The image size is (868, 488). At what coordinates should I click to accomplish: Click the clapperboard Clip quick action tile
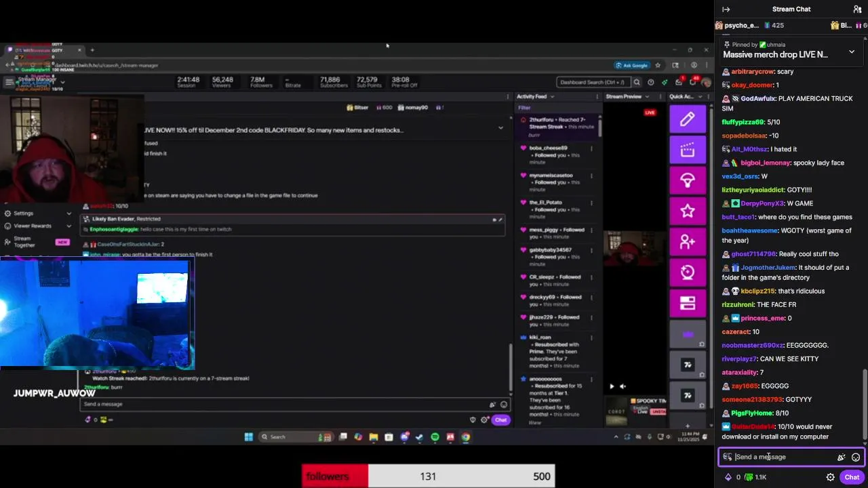coord(688,150)
